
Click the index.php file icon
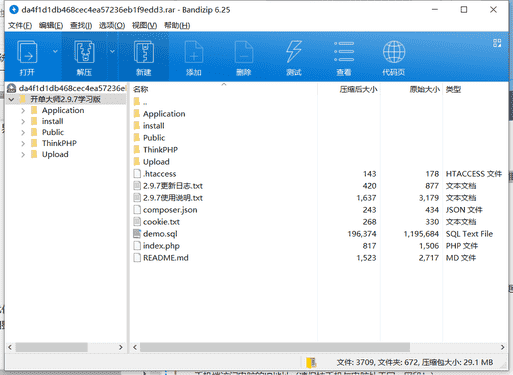click(137, 246)
